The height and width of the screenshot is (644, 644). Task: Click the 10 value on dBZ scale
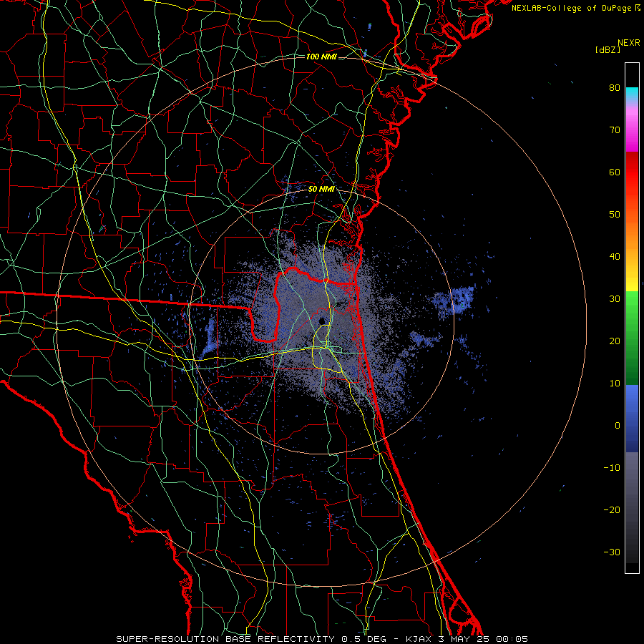(x=615, y=384)
